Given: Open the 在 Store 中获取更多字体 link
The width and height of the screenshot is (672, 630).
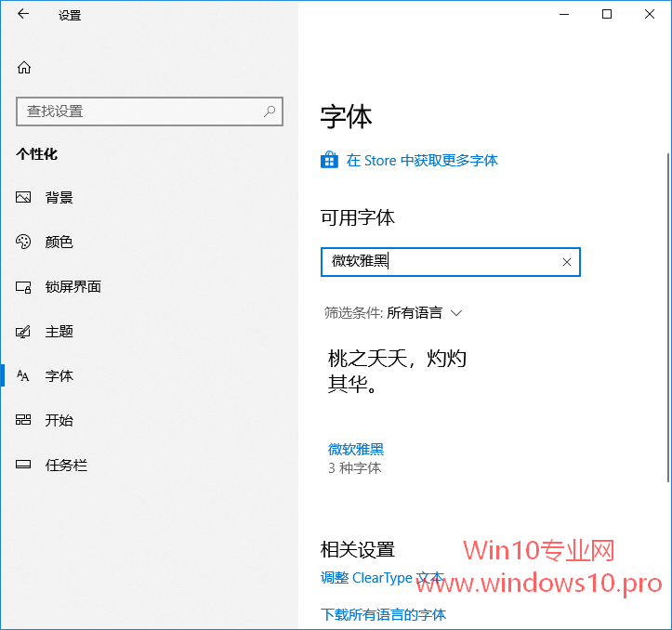Looking at the screenshot, I should click(422, 160).
